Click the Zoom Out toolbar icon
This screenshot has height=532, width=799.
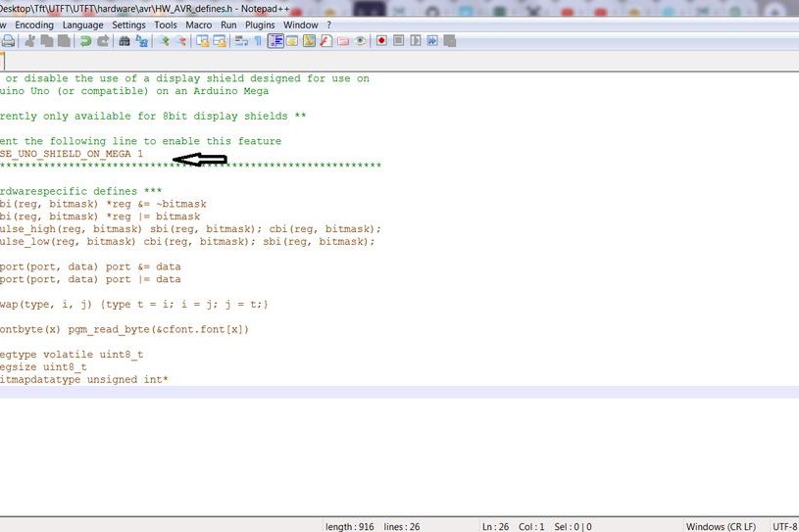(x=181, y=41)
